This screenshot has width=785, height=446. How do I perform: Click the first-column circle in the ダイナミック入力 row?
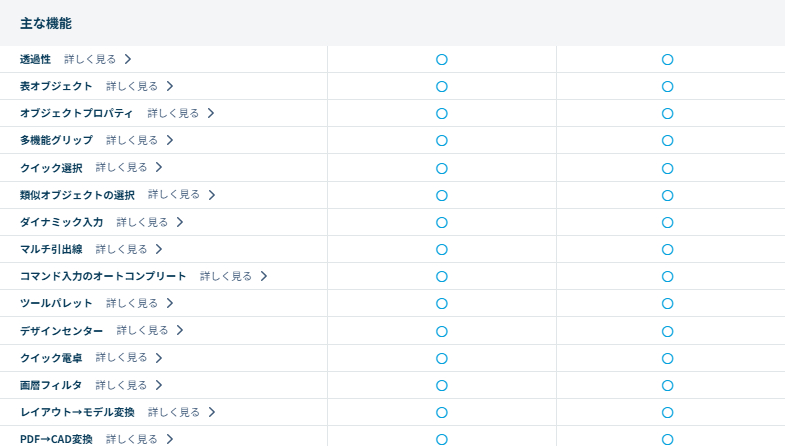pos(441,222)
